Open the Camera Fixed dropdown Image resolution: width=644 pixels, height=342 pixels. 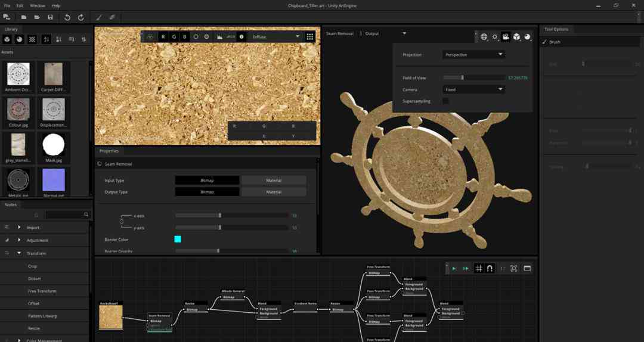473,89
